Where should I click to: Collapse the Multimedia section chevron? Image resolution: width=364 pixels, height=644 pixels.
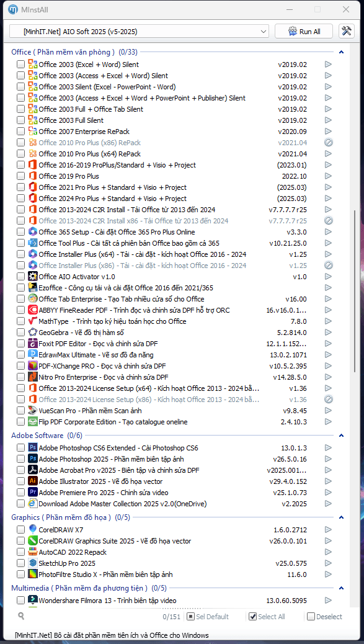coord(341,588)
